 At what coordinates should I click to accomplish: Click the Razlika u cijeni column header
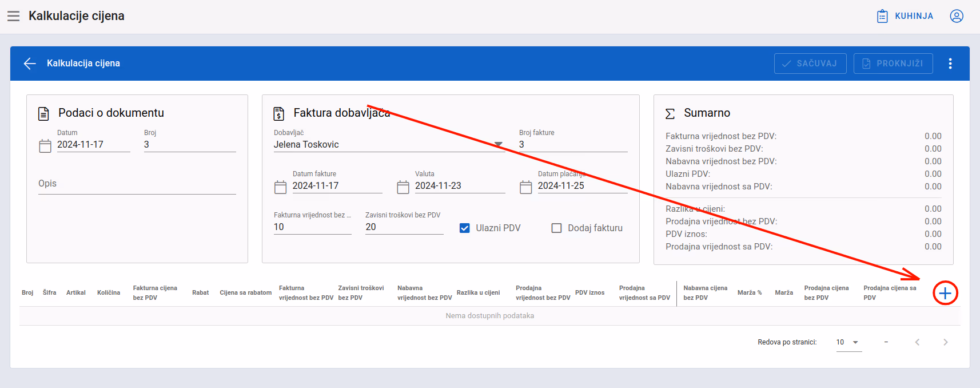[x=478, y=292]
